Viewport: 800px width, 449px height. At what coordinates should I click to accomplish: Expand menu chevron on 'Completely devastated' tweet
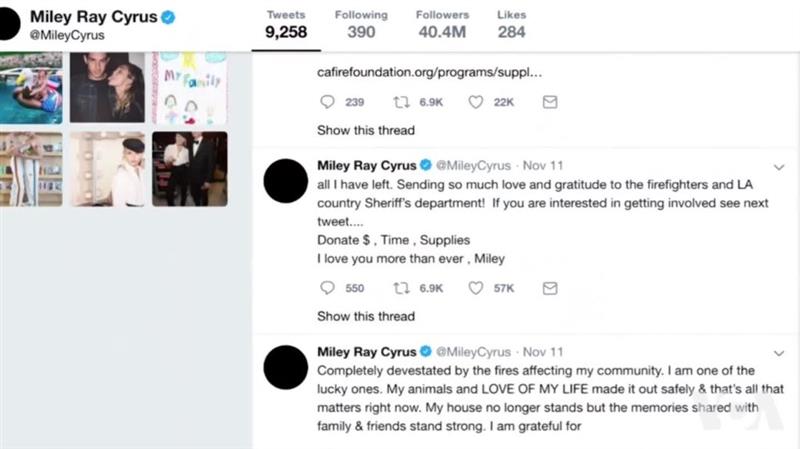(x=779, y=353)
